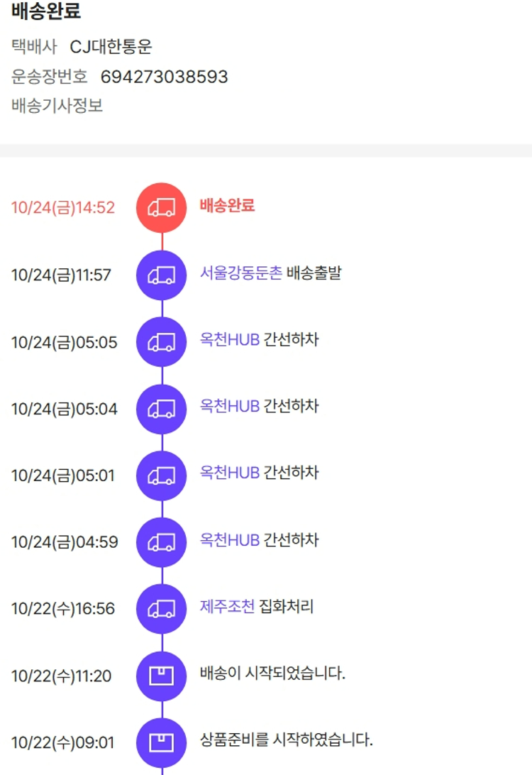Select tracking number 694273038593
The image size is (532, 775).
coord(165,77)
